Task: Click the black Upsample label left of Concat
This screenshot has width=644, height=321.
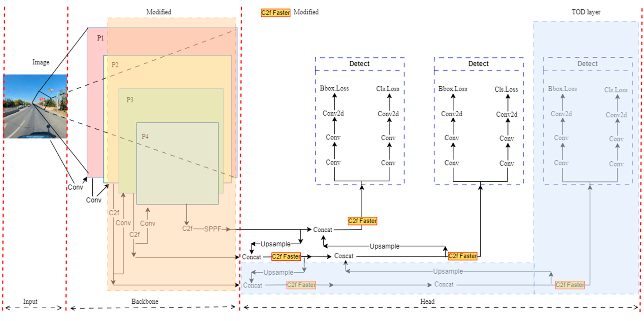Action: (x=276, y=244)
